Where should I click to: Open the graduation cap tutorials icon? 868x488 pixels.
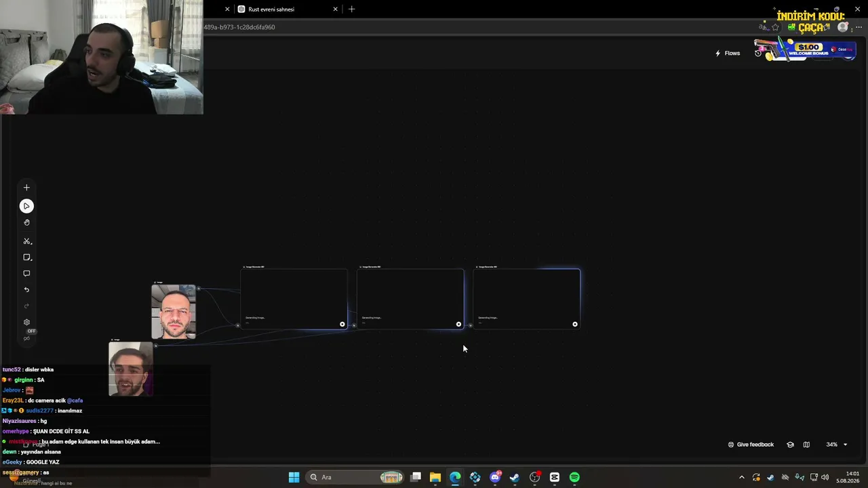coord(790,445)
